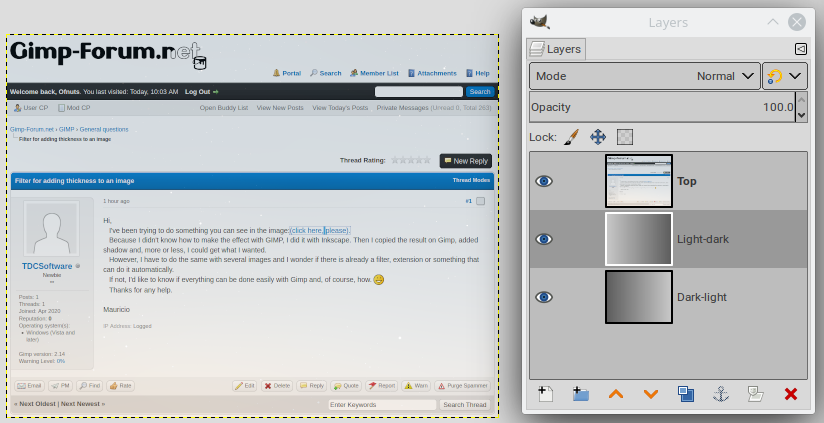The width and height of the screenshot is (824, 423).
Task: Anchor the floating layer
Action: pos(720,394)
